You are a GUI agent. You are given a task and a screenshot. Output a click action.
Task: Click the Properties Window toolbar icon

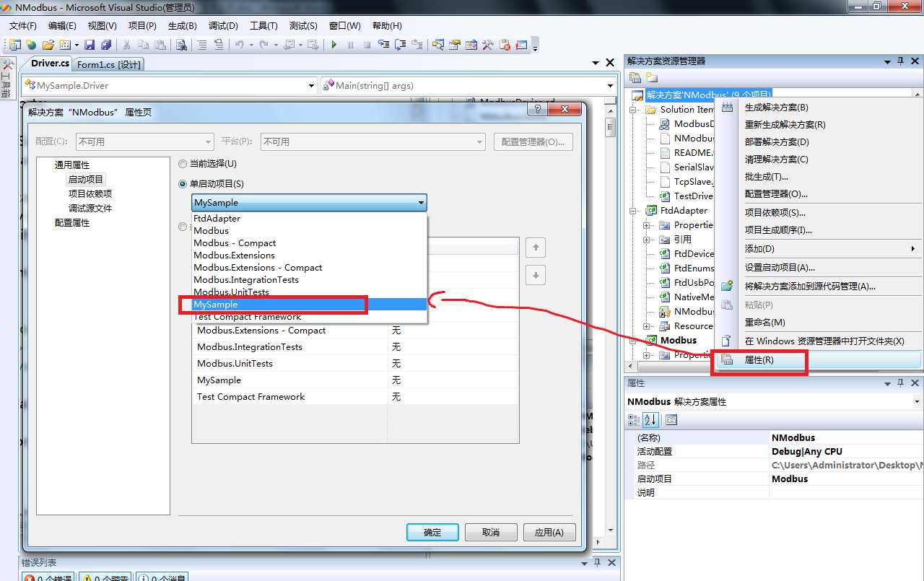point(454,45)
